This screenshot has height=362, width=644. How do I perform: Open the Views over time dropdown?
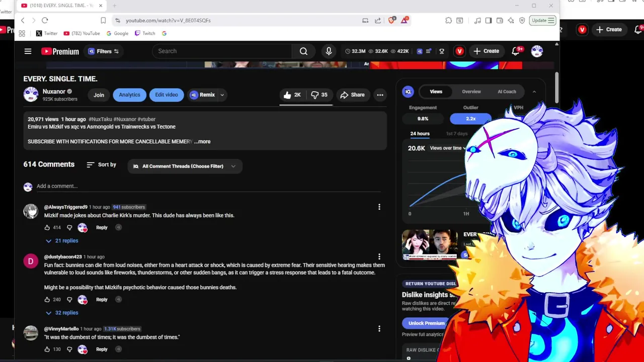tap(448, 148)
